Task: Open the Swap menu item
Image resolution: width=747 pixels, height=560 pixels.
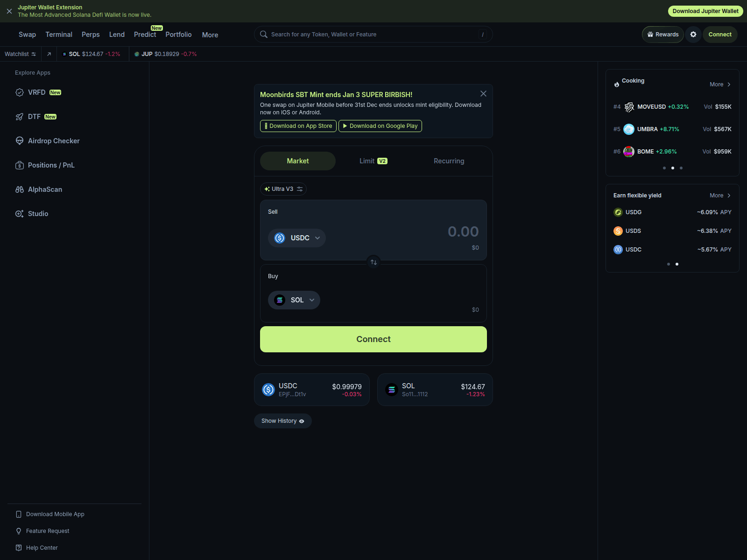Action: [27, 35]
